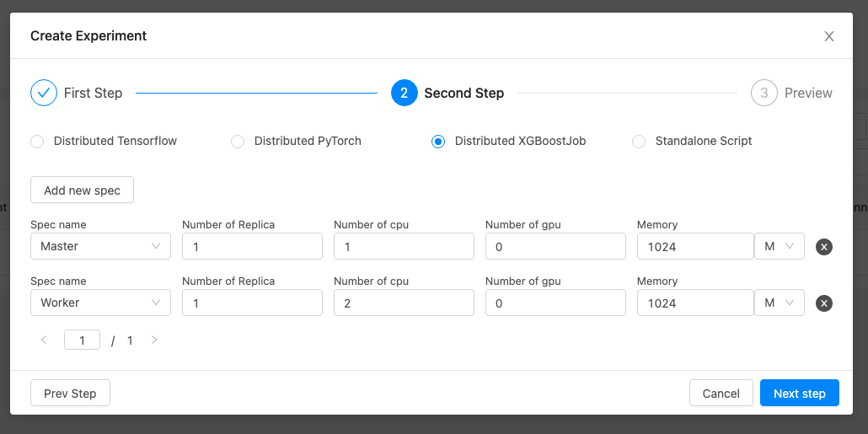Open Worker row memory unit dropdown
Image resolution: width=868 pixels, height=434 pixels.
779,303
